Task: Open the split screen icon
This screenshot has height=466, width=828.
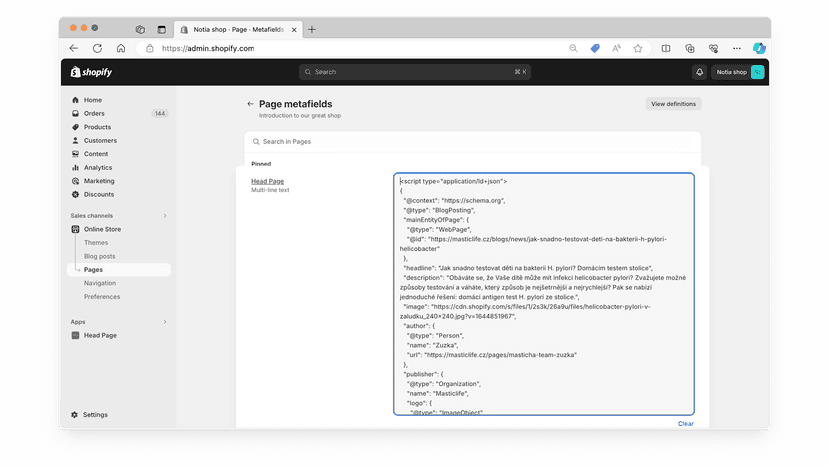Action: point(666,48)
